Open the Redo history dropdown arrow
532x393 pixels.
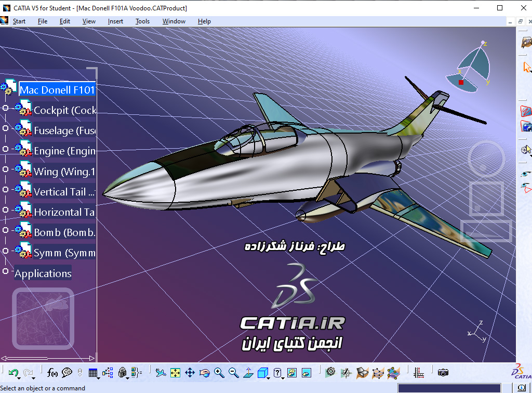pyautogui.click(x=34, y=378)
